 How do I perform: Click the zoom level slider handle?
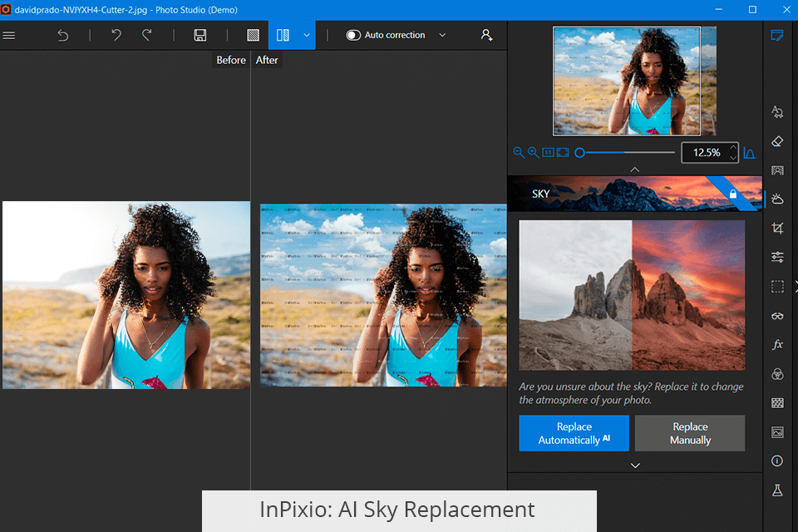pyautogui.click(x=579, y=153)
